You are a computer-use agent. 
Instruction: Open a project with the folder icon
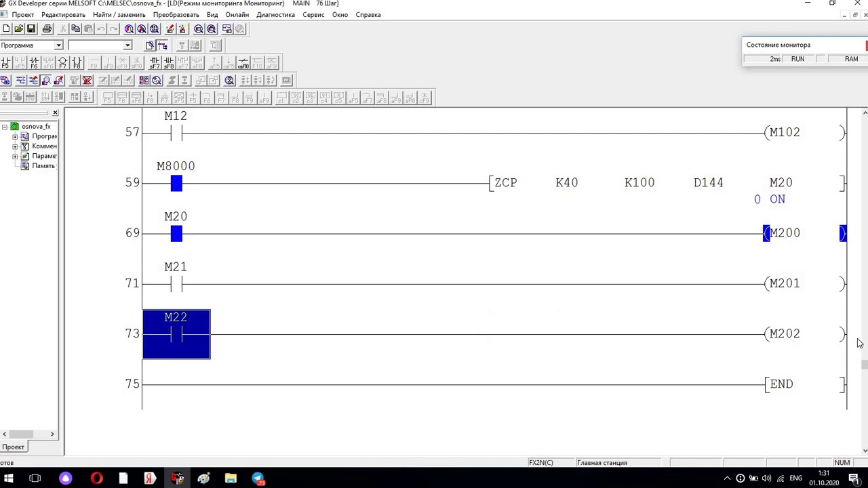point(19,28)
